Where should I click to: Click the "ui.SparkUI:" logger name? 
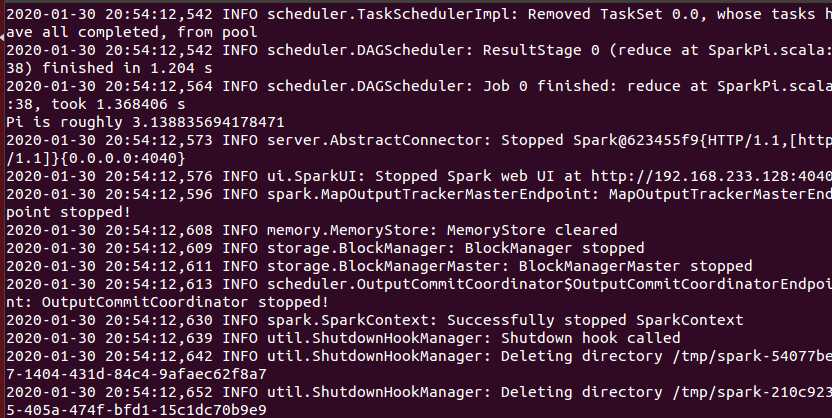(318, 176)
